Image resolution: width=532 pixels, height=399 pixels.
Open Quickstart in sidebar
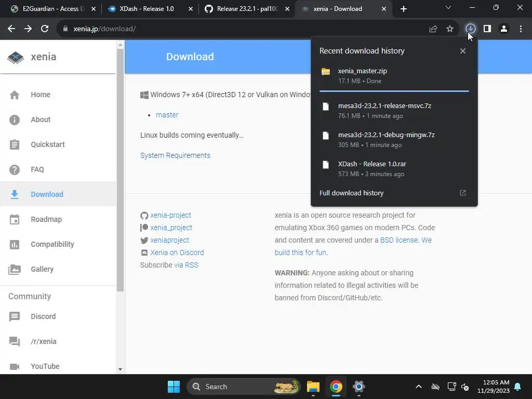click(58, 144)
